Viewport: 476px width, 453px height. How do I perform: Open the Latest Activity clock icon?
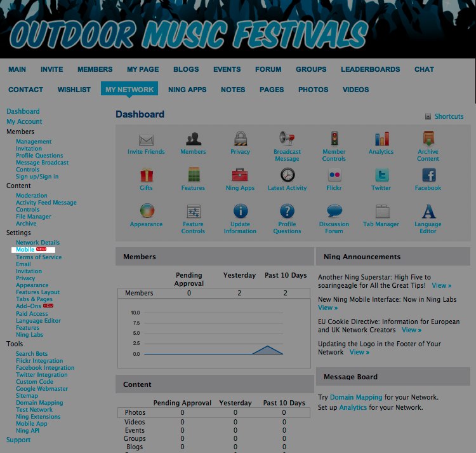[x=287, y=175]
